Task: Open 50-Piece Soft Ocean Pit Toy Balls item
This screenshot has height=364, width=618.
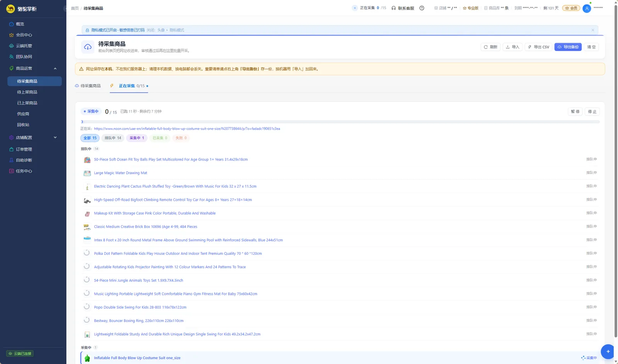Action: (171, 159)
